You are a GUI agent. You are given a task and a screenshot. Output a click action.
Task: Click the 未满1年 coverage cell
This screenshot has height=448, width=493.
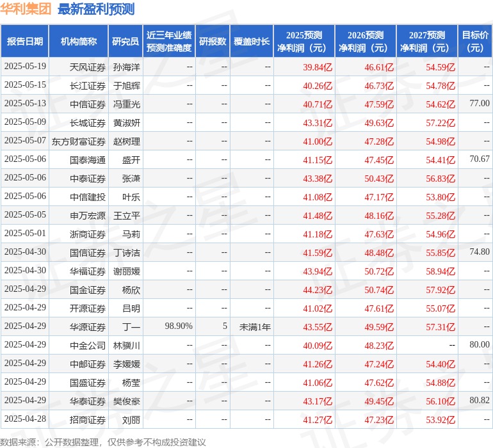pyautogui.click(x=255, y=326)
